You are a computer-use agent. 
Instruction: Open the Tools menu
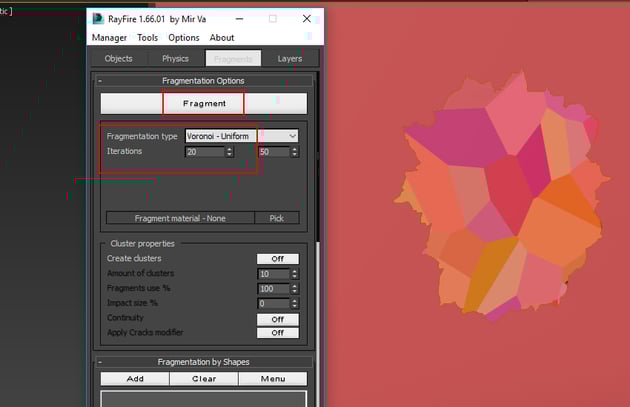pos(147,38)
